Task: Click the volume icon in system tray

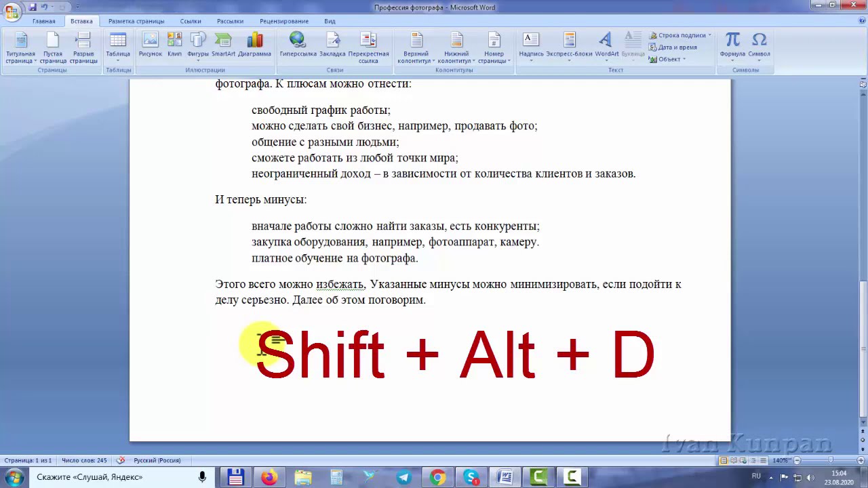Action: coord(811,478)
